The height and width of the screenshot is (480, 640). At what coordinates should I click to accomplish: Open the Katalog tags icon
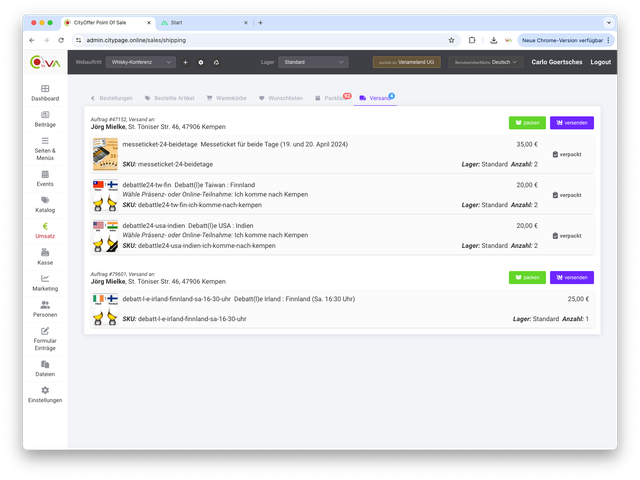coord(45,200)
